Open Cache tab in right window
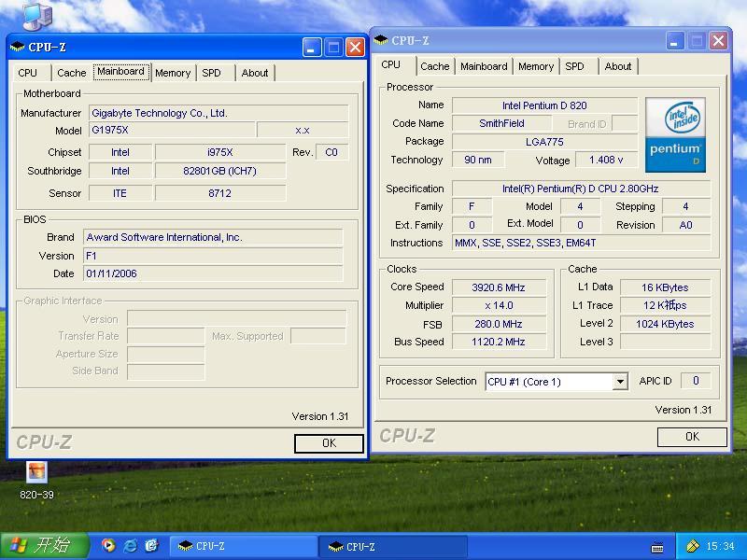This screenshot has height=560, width=747. (x=435, y=66)
